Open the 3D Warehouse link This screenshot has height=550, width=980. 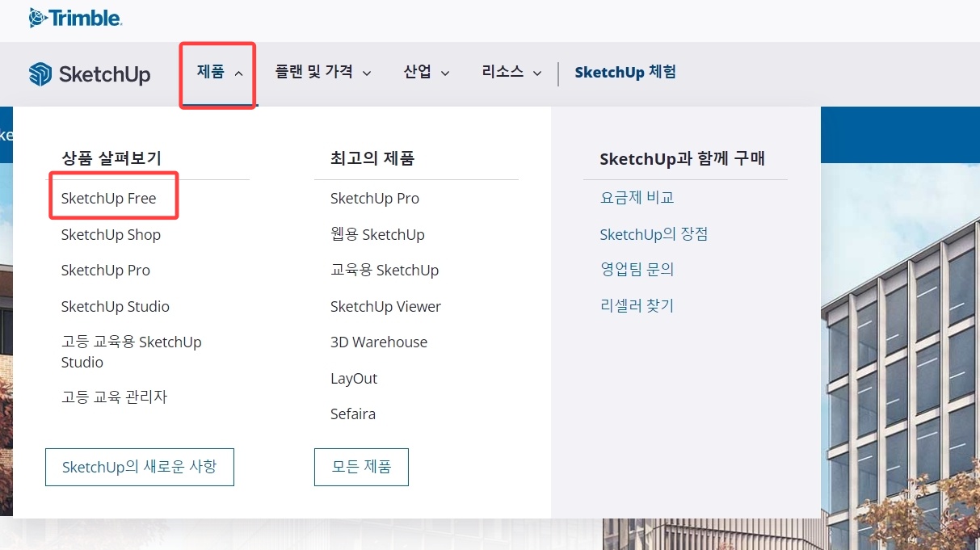click(x=378, y=342)
